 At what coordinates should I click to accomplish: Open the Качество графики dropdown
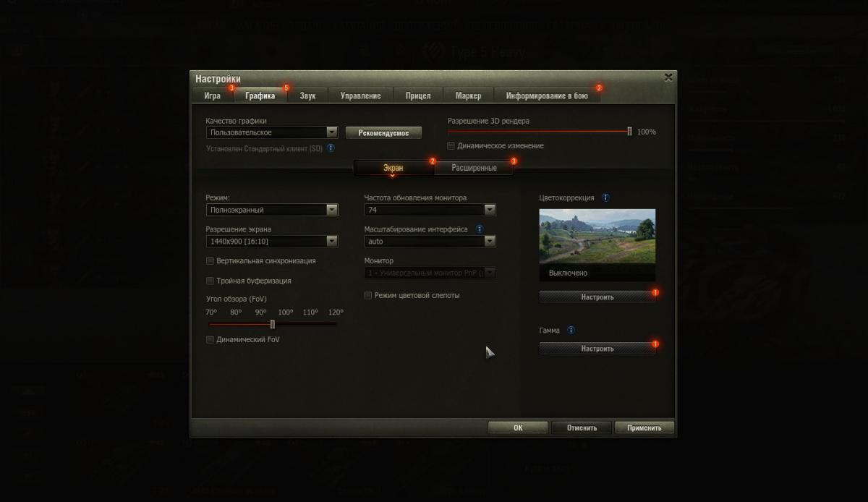tap(272, 132)
